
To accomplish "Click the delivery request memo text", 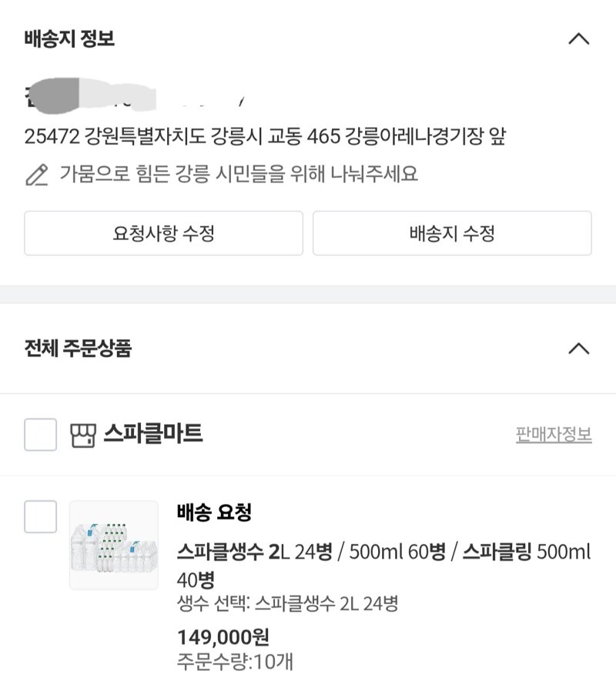I will (239, 174).
